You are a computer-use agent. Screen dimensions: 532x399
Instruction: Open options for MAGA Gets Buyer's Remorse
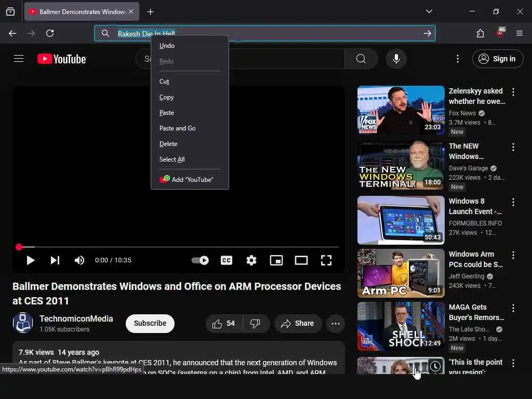tap(513, 308)
